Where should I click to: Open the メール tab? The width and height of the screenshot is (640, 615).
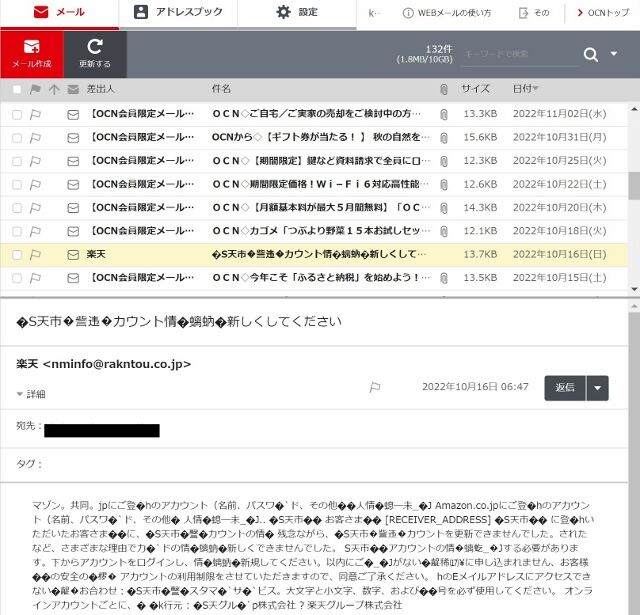click(x=60, y=12)
